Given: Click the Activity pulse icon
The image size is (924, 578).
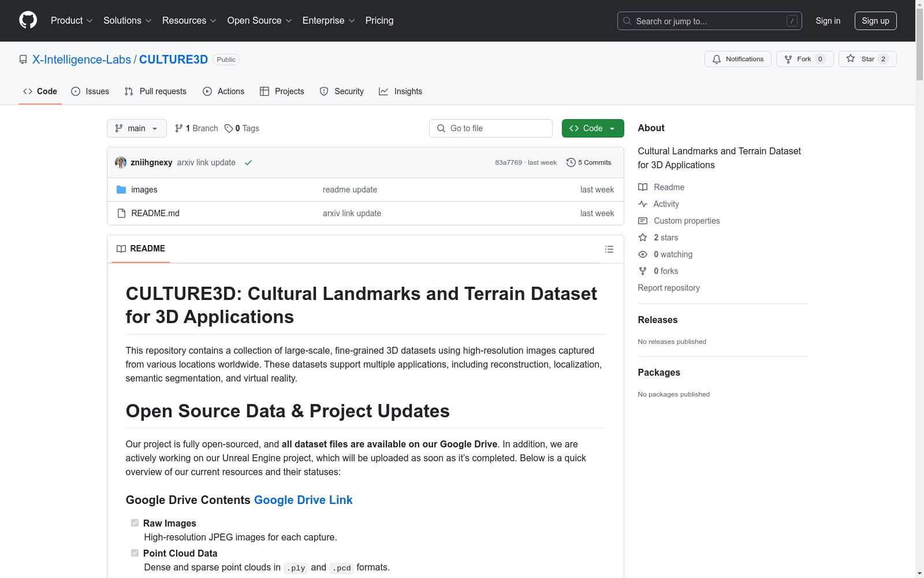Looking at the screenshot, I should point(643,204).
